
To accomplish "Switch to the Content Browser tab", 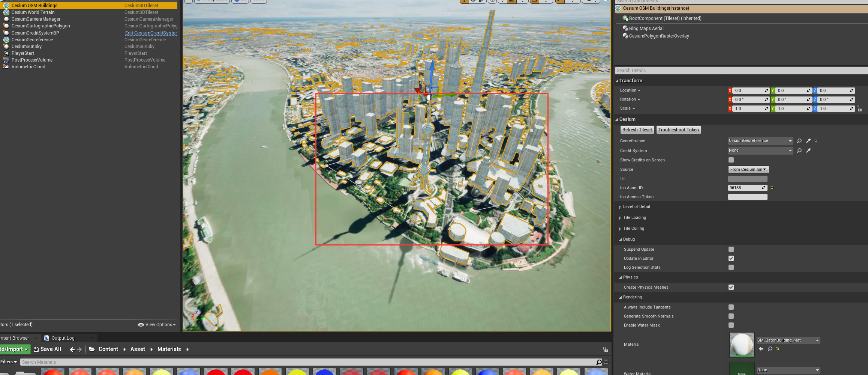I will [15, 338].
